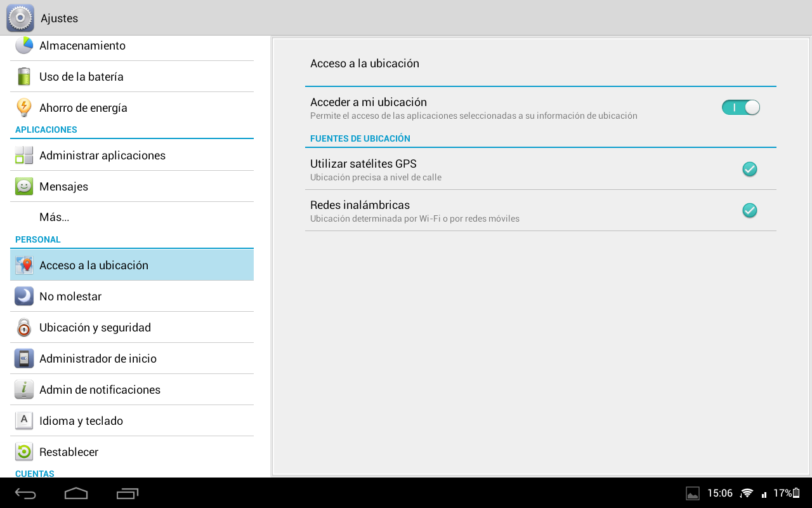
Task: Click the padlock icon for Ubicación y seguridad
Action: click(x=24, y=328)
